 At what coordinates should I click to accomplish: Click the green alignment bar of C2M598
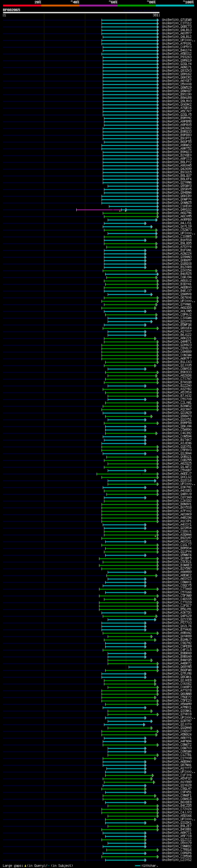(x=130, y=857)
